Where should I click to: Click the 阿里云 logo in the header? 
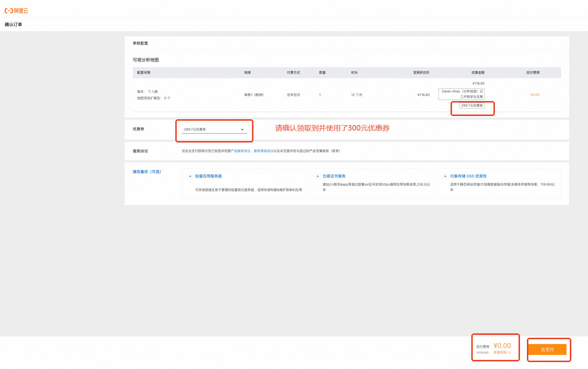tap(16, 11)
